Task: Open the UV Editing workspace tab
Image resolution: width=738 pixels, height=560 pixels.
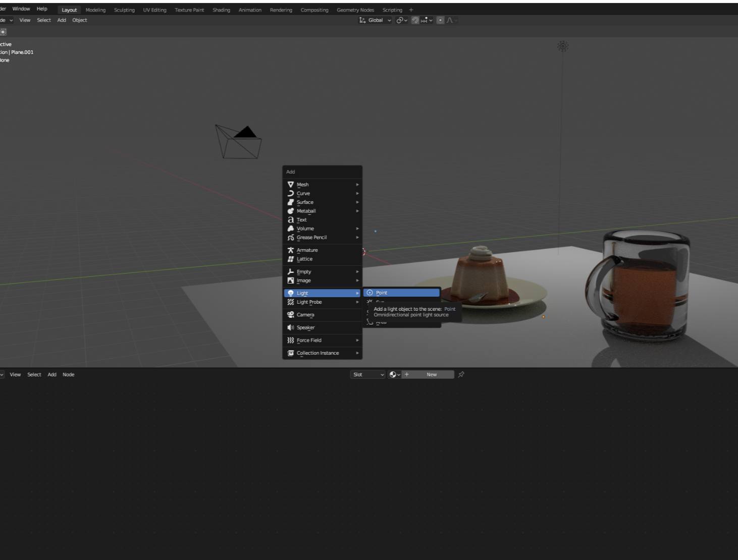Action: [154, 10]
